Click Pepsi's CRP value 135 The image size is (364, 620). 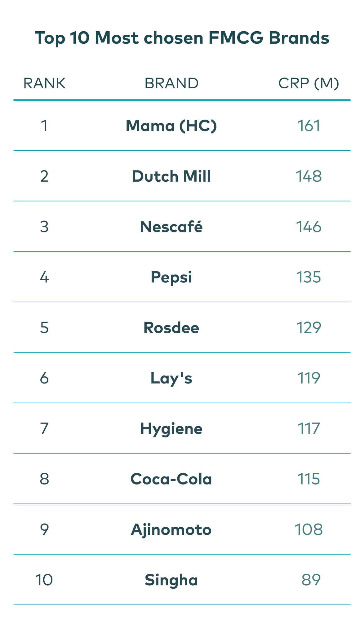pyautogui.click(x=309, y=277)
